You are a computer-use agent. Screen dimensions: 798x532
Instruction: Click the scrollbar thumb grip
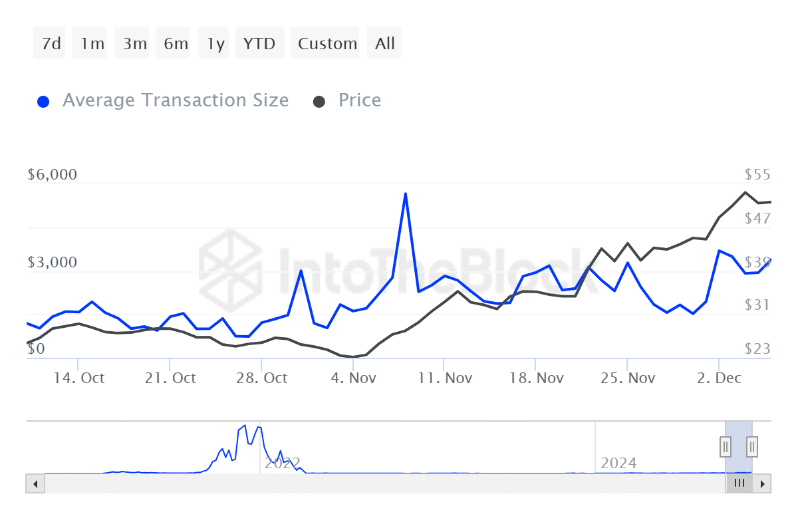[x=739, y=483]
